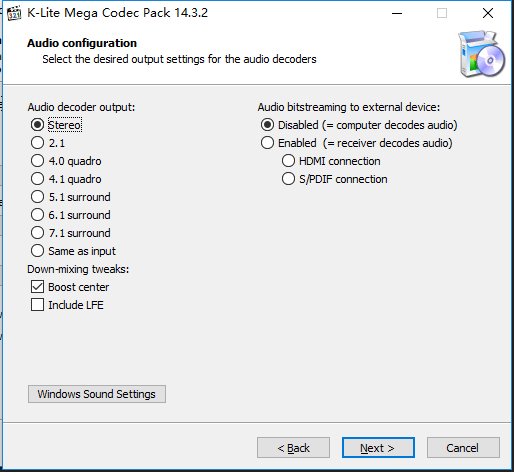This screenshot has height=472, width=514.
Task: Click the K-Lite title bar app icon
Action: (x=14, y=13)
